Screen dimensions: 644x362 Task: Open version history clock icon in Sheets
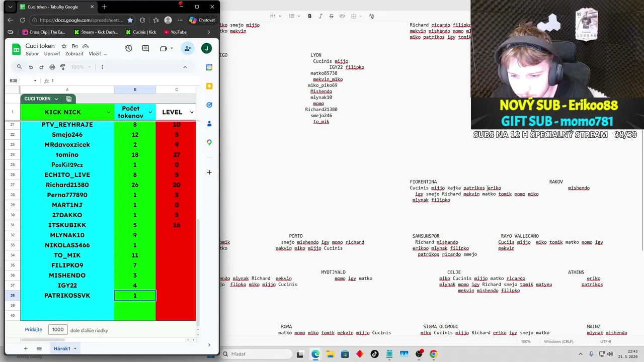tap(129, 48)
